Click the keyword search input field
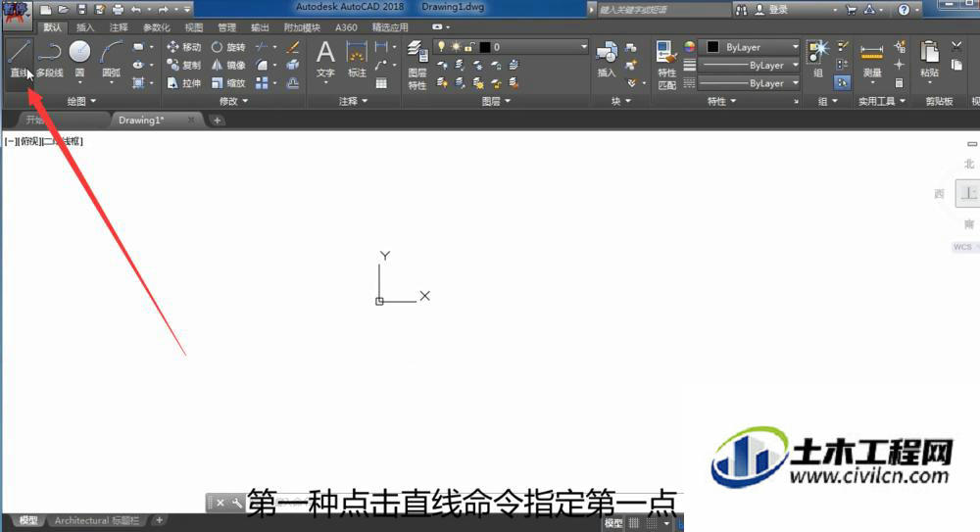980x532 pixels. (662, 10)
